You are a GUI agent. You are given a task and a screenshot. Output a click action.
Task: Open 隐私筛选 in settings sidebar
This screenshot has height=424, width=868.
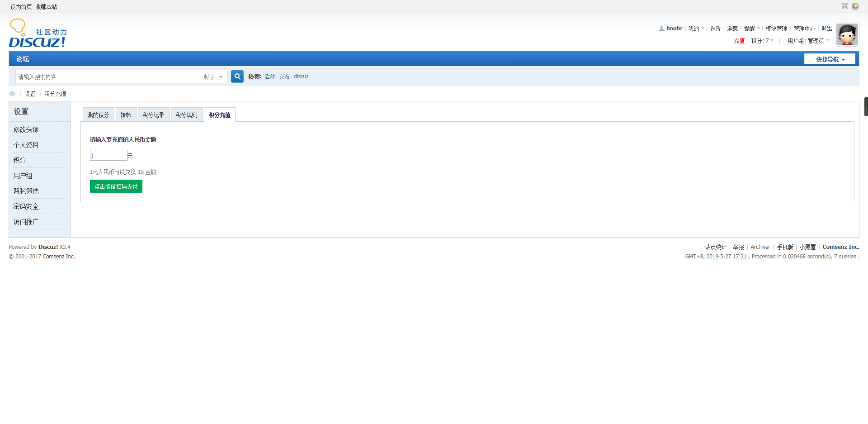(26, 191)
